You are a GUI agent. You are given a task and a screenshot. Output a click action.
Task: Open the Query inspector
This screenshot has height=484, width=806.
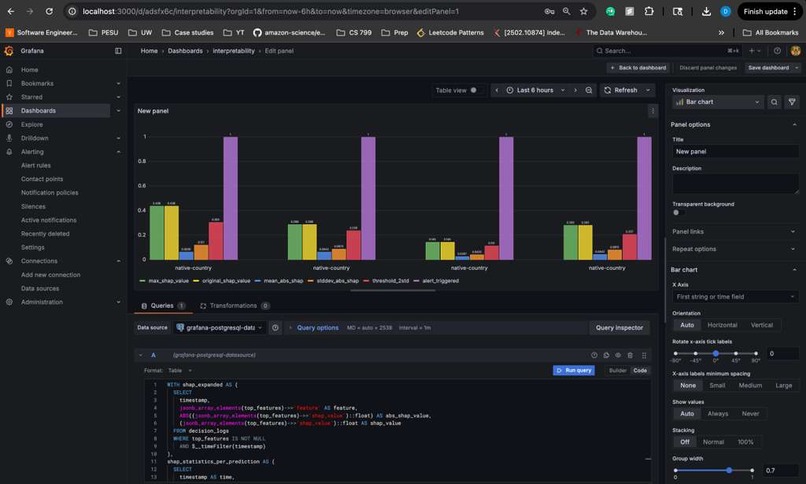coord(619,328)
